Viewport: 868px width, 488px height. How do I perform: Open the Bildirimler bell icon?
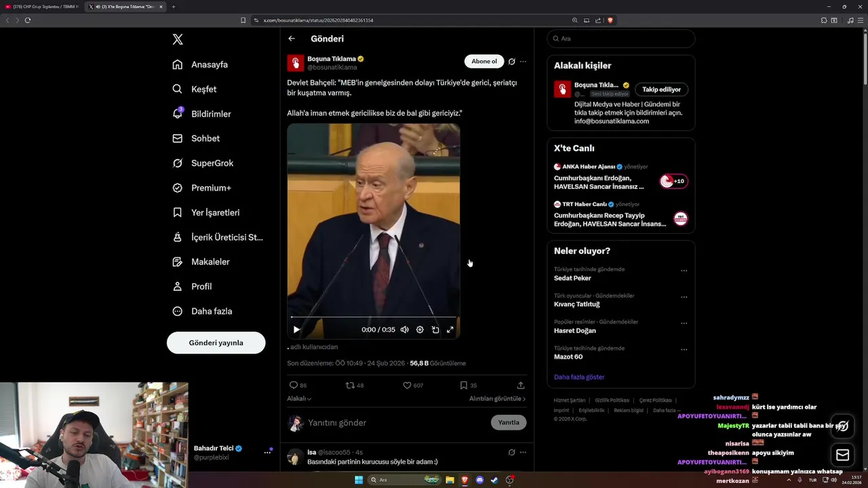178,114
